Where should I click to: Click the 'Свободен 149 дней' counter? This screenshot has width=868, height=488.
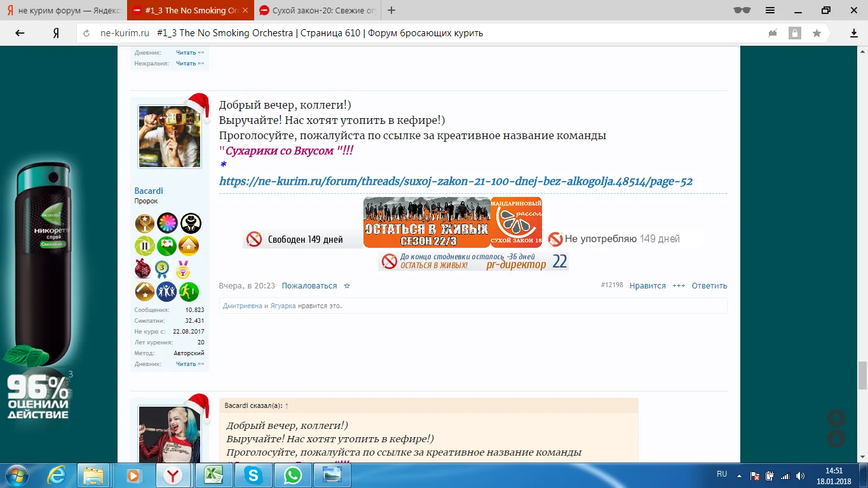pos(302,239)
